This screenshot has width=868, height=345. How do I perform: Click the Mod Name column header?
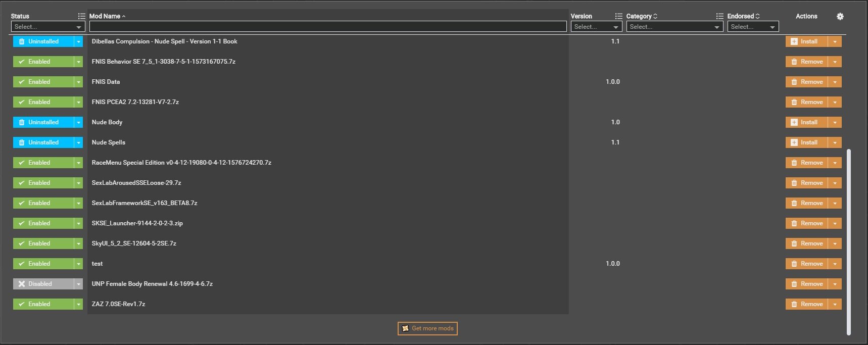tap(105, 16)
